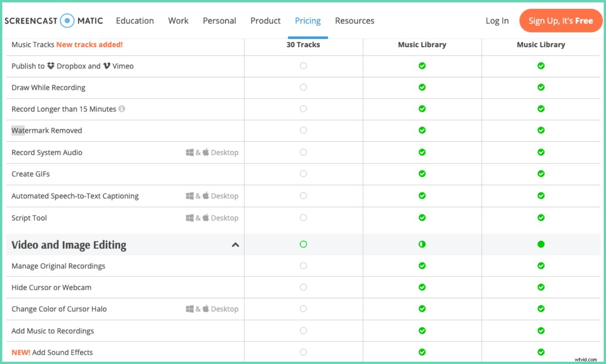This screenshot has height=364, width=606.
Task: Click the hollow green circle in the Video and Image Editing row
Action: click(x=303, y=244)
